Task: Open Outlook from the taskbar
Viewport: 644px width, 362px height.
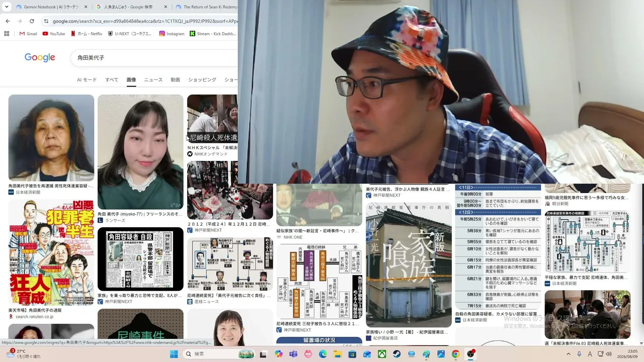Action: point(367,354)
